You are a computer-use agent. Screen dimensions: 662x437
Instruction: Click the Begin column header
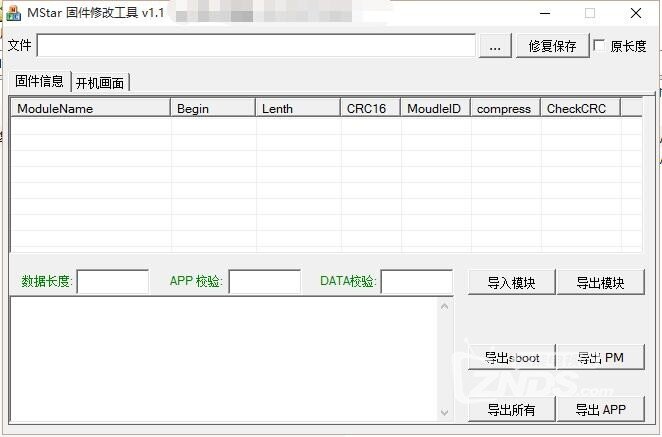click(x=213, y=108)
